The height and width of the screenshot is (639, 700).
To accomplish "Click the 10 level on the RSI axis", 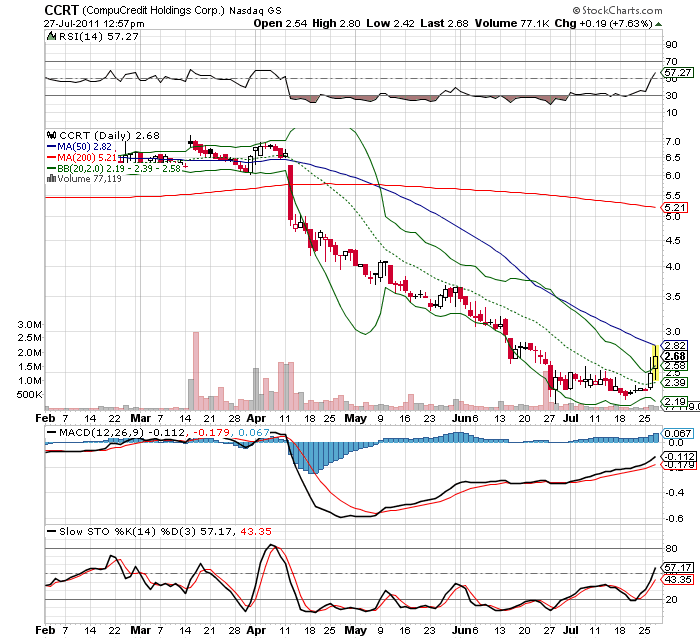I will click(671, 113).
